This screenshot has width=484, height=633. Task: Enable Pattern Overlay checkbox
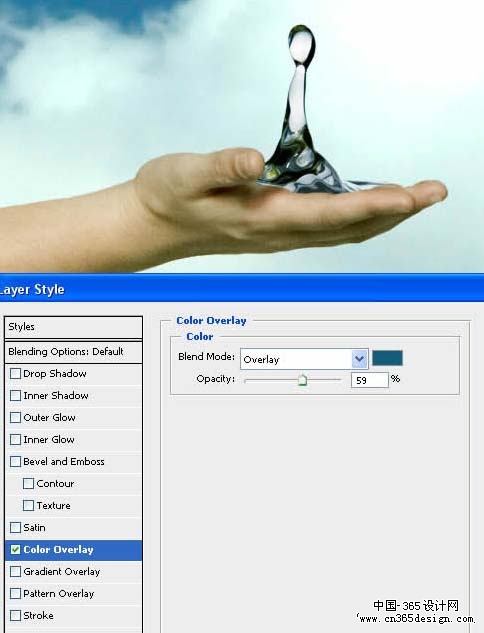pos(15,593)
